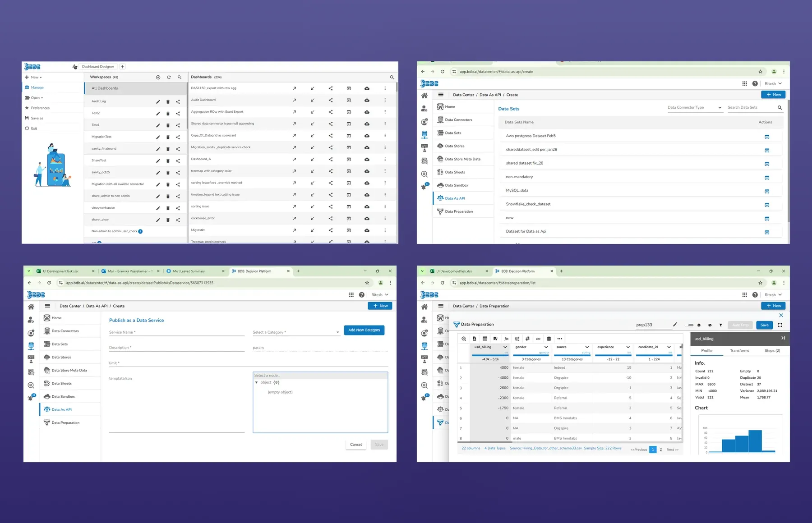This screenshot has width=812, height=523.
Task: Open the Select a Category dropdown
Action: coord(296,332)
